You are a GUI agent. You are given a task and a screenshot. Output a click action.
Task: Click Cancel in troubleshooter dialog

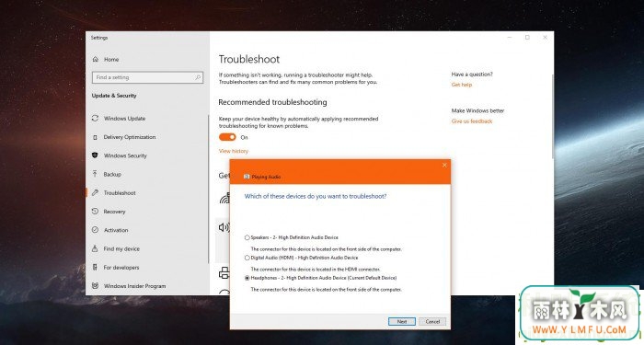click(x=432, y=322)
